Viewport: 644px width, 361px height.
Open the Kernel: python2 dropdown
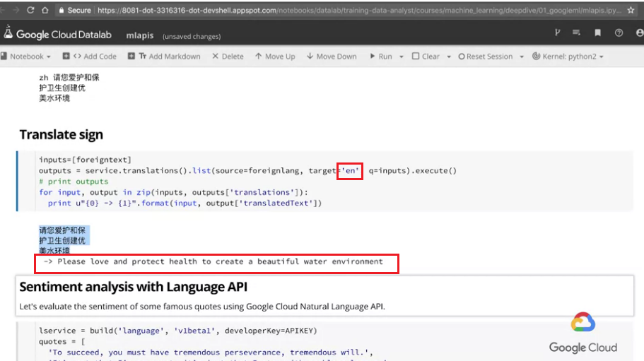pos(568,57)
